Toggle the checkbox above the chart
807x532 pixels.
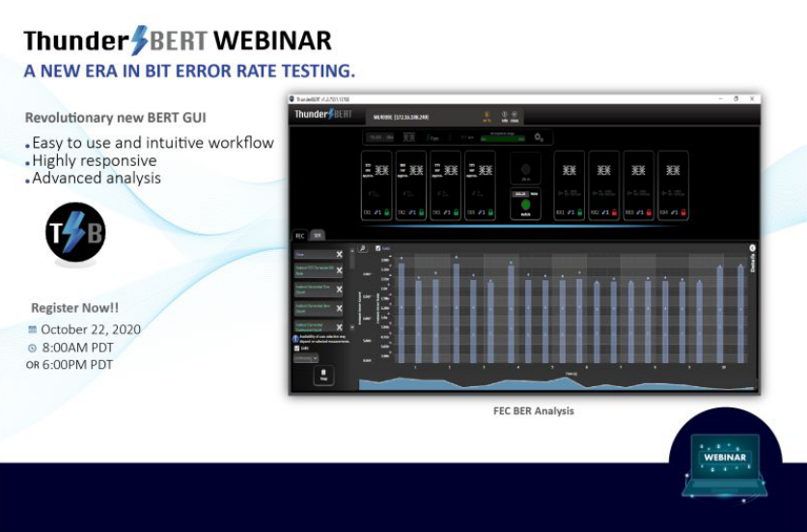coord(377,248)
